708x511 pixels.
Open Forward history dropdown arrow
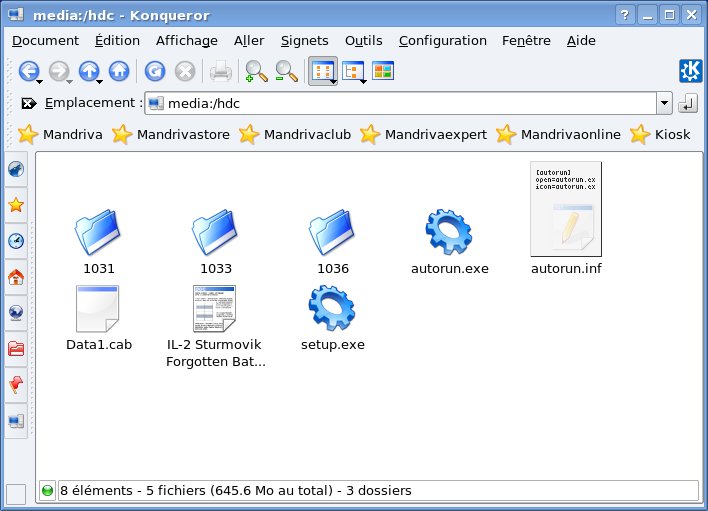(x=70, y=81)
